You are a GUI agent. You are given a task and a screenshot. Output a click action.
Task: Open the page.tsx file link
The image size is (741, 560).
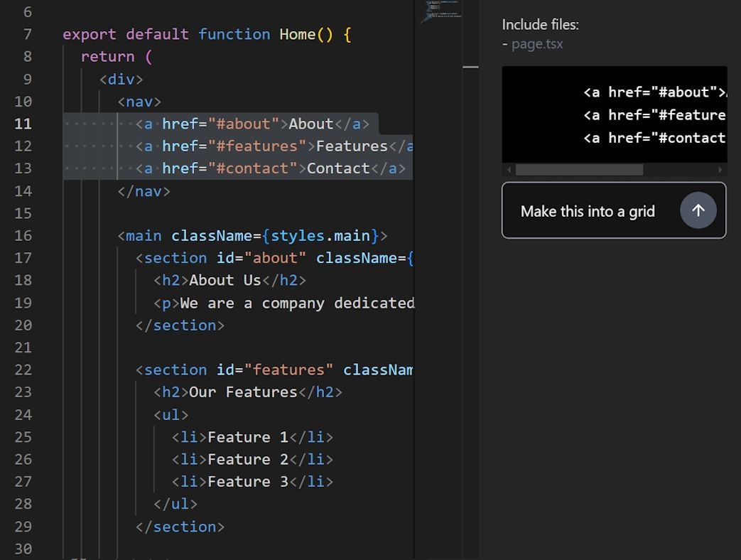(539, 43)
